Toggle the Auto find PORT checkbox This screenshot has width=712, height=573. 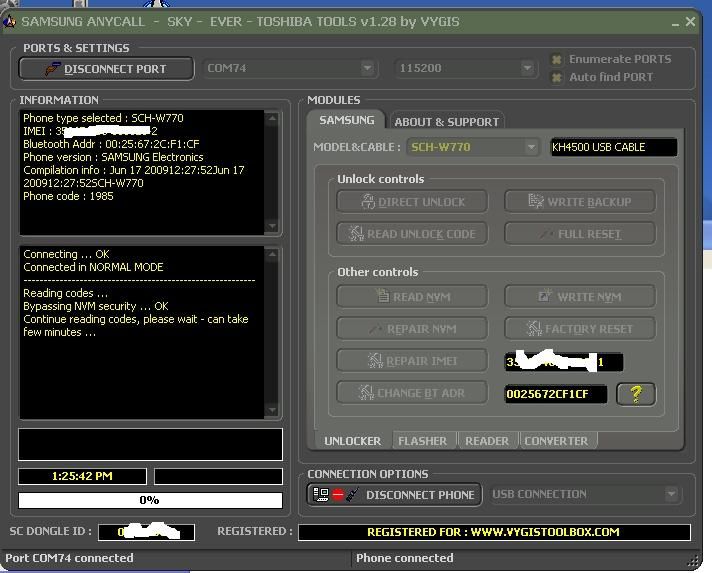(x=556, y=77)
